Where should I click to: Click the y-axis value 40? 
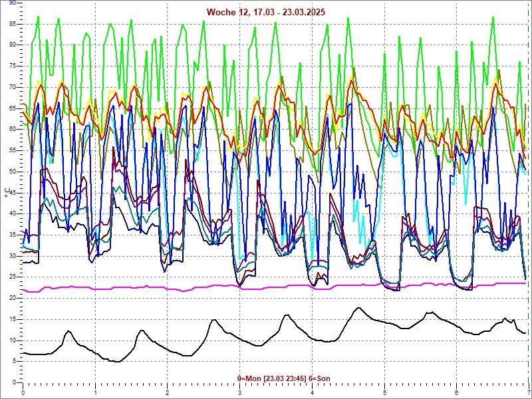[x=12, y=213]
